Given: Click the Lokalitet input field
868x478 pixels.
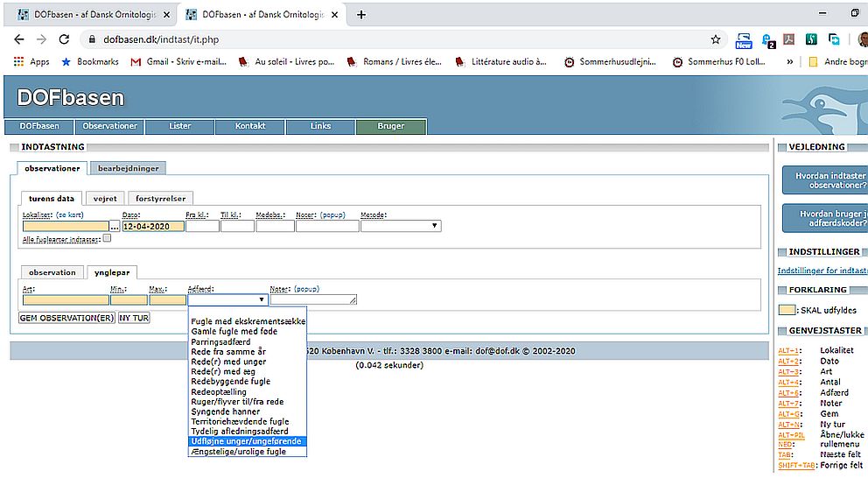Looking at the screenshot, I should 66,226.
